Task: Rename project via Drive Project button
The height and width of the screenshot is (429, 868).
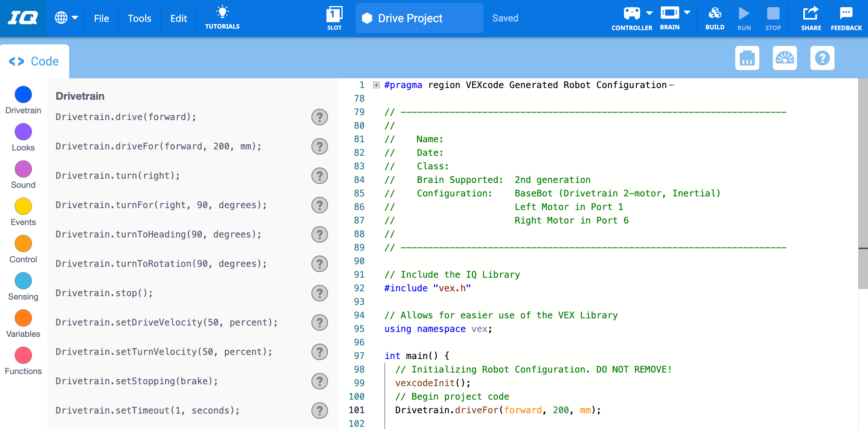Action: tap(419, 18)
